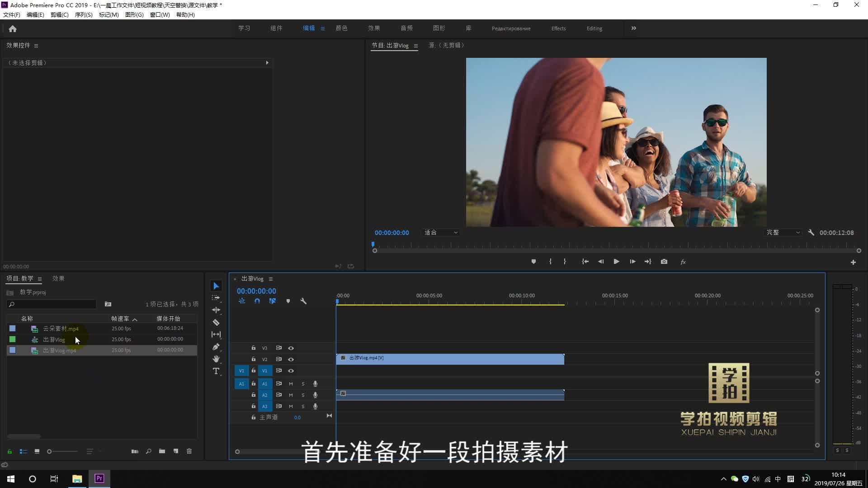The image size is (868, 488).
Task: Open timeline 出游Vlog panel menu
Action: pos(271,279)
